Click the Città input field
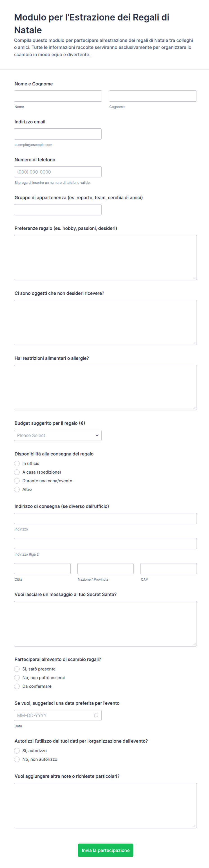Image resolution: width=209 pixels, height=868 pixels. point(42,568)
